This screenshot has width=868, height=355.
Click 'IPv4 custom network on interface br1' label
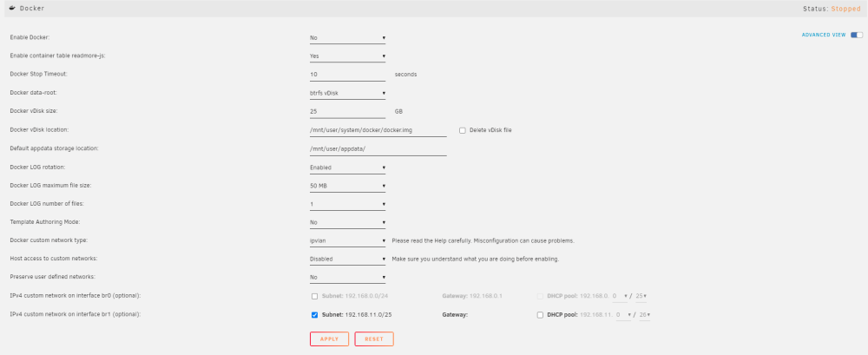point(76,314)
